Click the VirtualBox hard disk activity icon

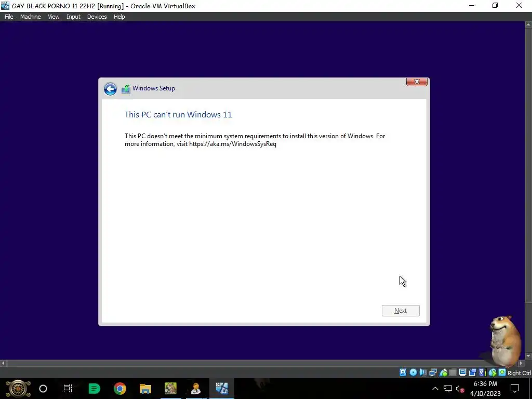[x=403, y=372]
